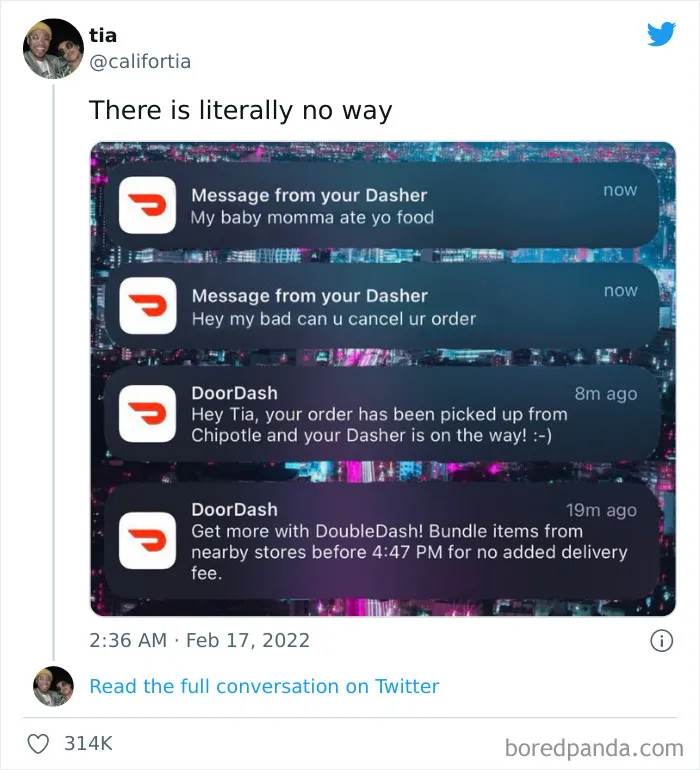Read the full conversation on Twitter
The height and width of the screenshot is (770, 700).
tap(264, 686)
